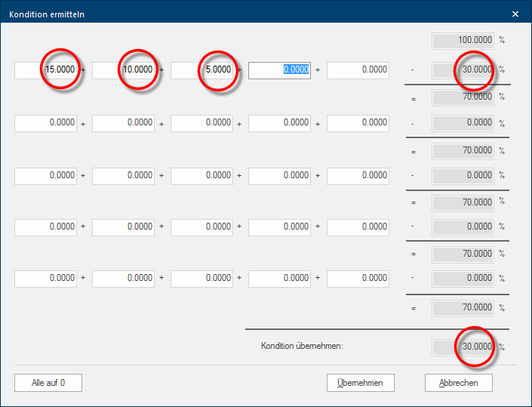Click the last 70.0000 result above Kondition line
This screenshot has height=407, width=532.
coord(463,308)
